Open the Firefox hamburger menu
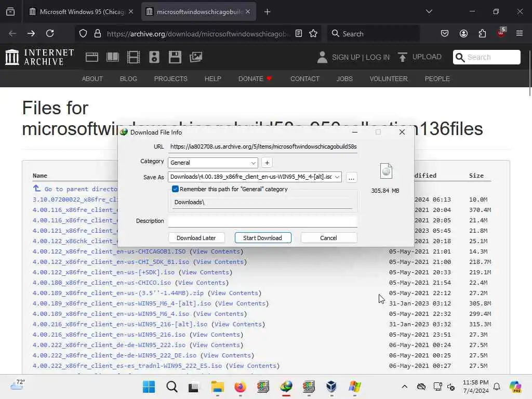The height and width of the screenshot is (399, 532). (x=520, y=33)
